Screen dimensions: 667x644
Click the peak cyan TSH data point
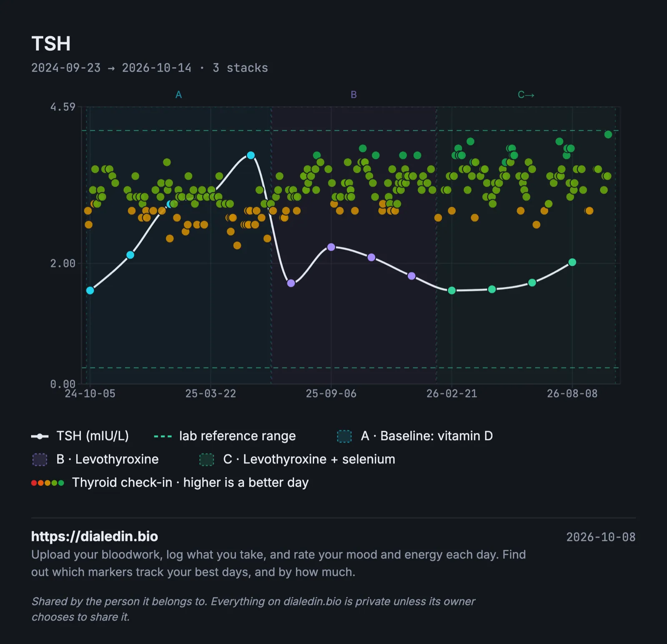click(x=251, y=155)
